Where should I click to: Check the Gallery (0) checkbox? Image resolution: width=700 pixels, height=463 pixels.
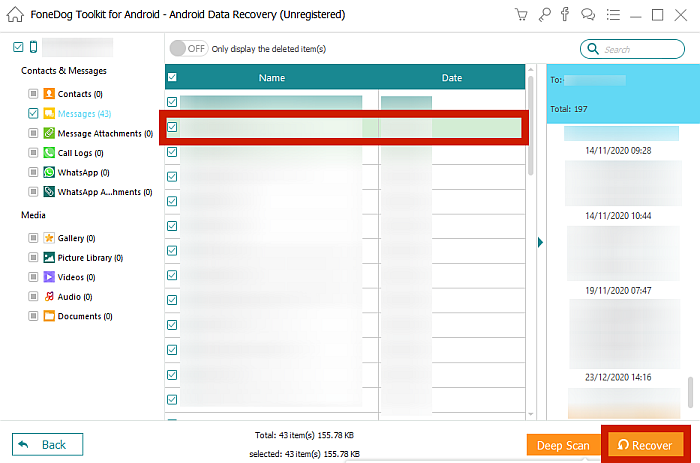pyautogui.click(x=33, y=238)
